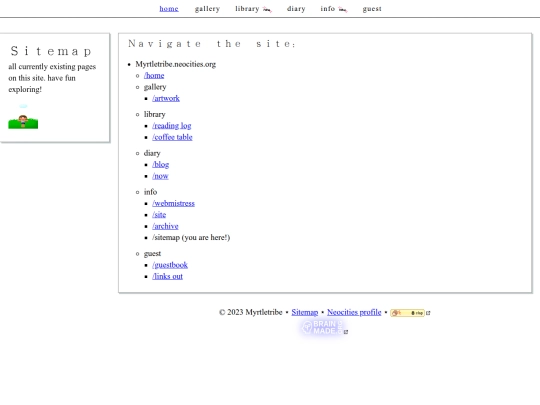Click the 'library' heading in sitemap list
Image resolution: width=540 pixels, height=405 pixels.
click(155, 114)
